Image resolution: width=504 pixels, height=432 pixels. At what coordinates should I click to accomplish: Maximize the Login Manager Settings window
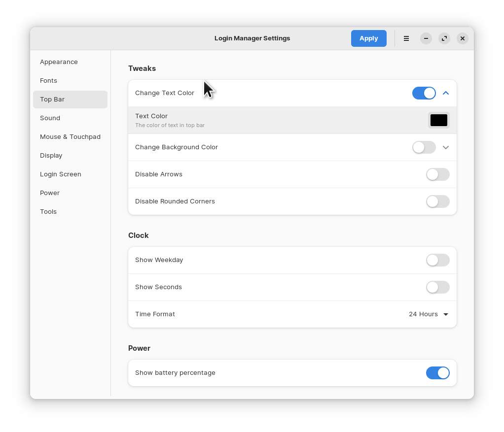(444, 38)
